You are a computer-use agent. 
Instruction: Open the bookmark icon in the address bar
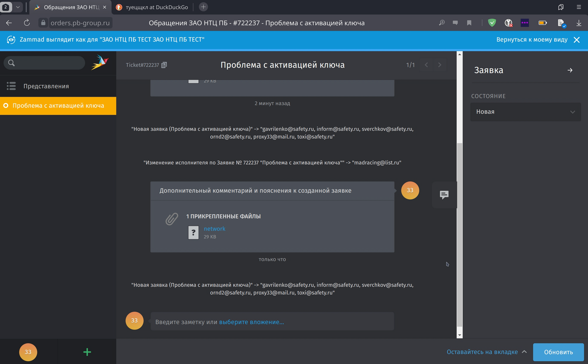[x=469, y=23]
